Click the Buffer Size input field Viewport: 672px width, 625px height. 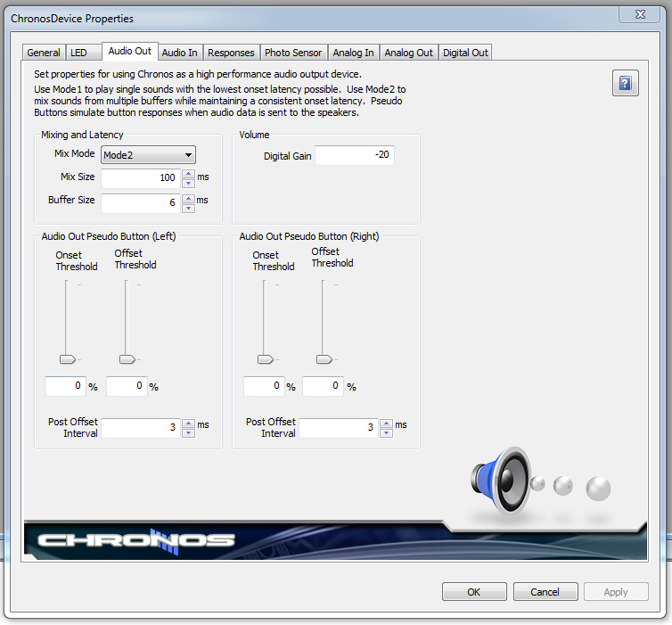[141, 202]
